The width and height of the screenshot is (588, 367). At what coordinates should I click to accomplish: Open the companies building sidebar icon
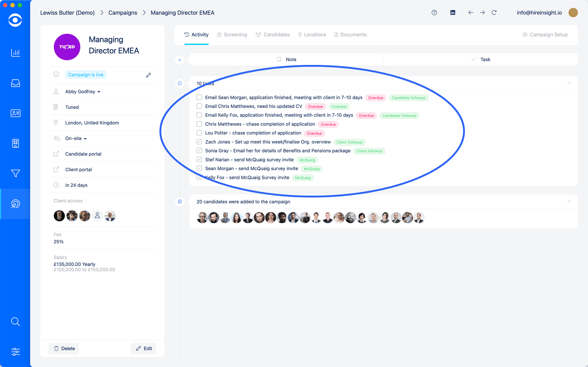pos(15,143)
